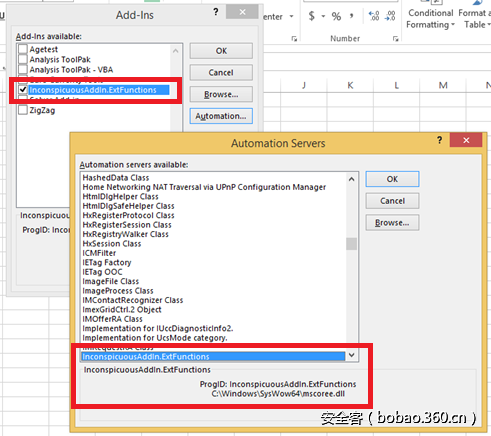Click the Increase Decimal icon

coord(374,16)
